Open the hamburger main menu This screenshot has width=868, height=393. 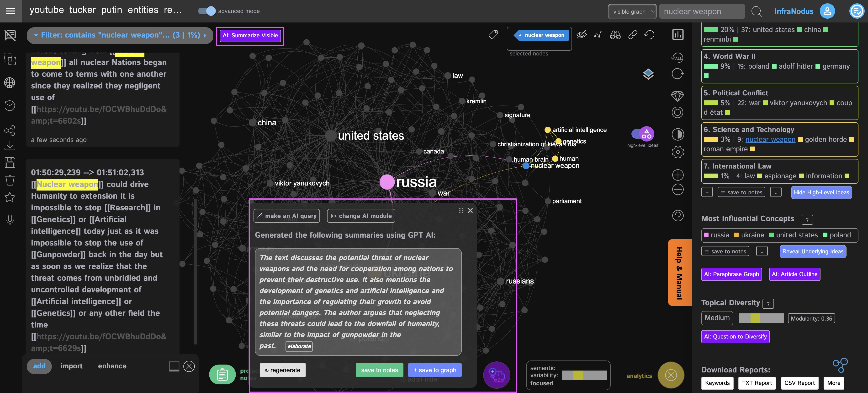[x=11, y=11]
